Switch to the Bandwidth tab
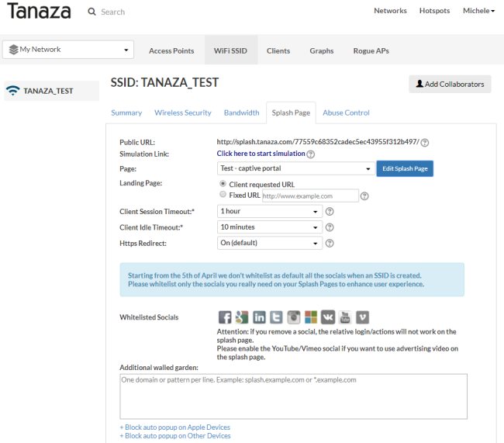The width and height of the screenshot is (504, 443). [x=241, y=112]
